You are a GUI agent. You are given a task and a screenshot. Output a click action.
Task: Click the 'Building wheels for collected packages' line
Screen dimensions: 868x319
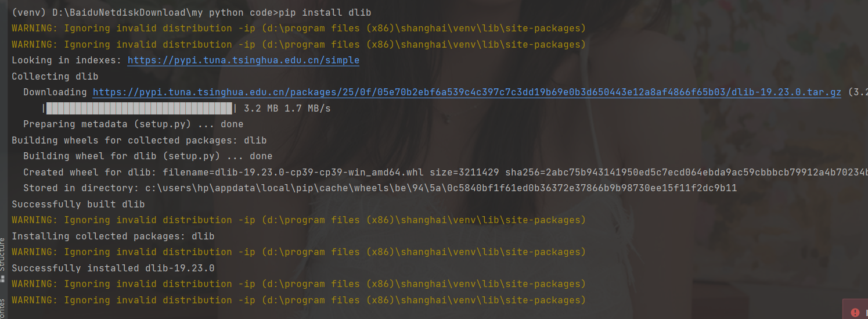click(139, 140)
